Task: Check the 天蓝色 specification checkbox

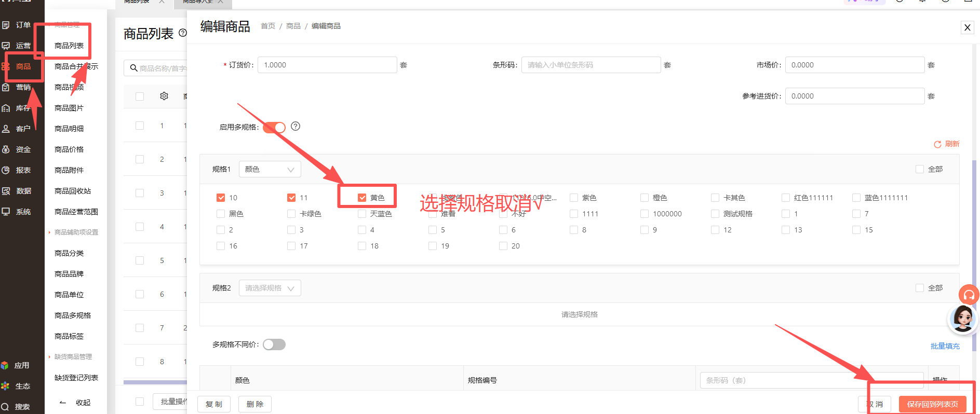Action: coord(362,214)
